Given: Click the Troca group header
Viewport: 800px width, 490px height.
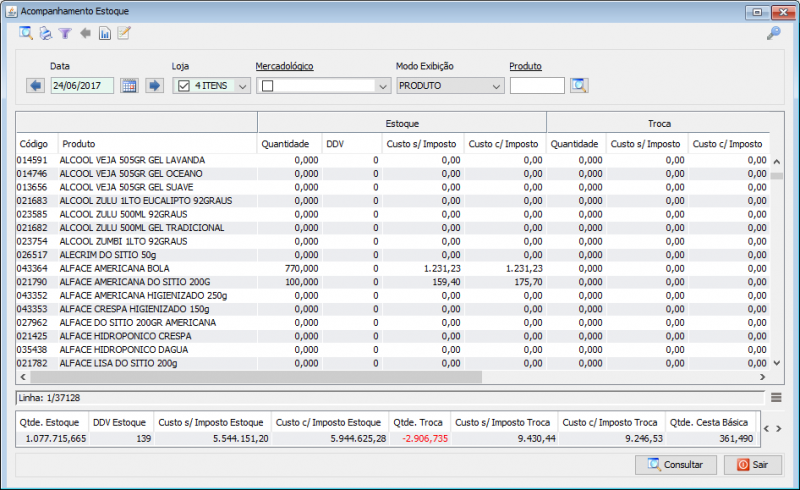Looking at the screenshot, I should pyautogui.click(x=659, y=124).
